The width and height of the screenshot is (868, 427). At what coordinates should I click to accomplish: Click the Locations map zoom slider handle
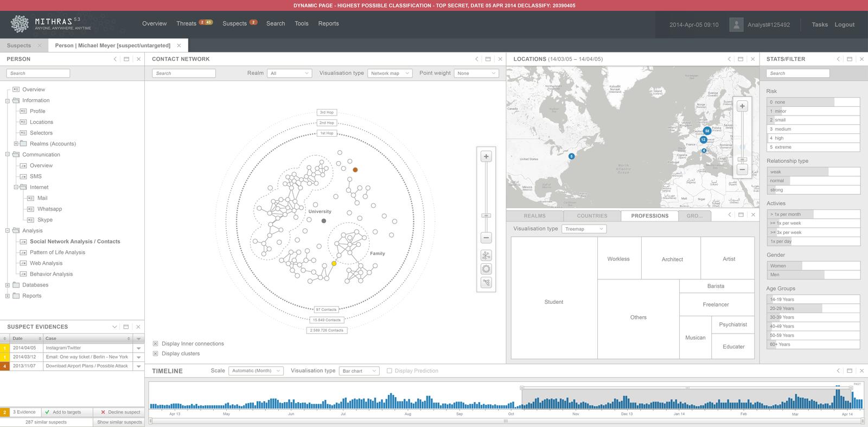tap(742, 160)
